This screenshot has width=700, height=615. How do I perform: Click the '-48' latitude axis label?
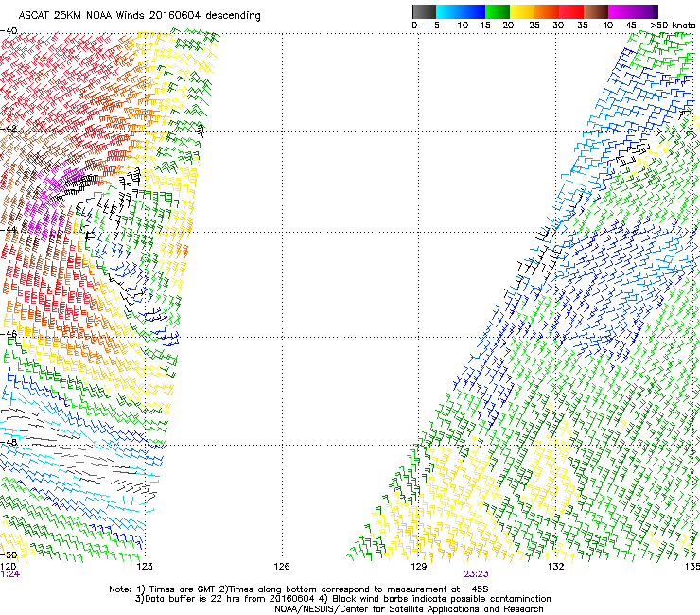coord(9,442)
